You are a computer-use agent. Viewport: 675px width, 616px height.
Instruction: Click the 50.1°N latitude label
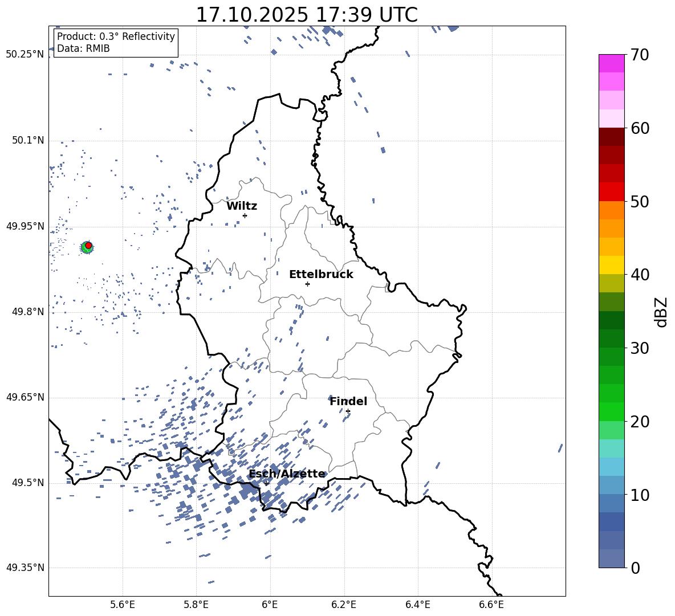pos(28,140)
